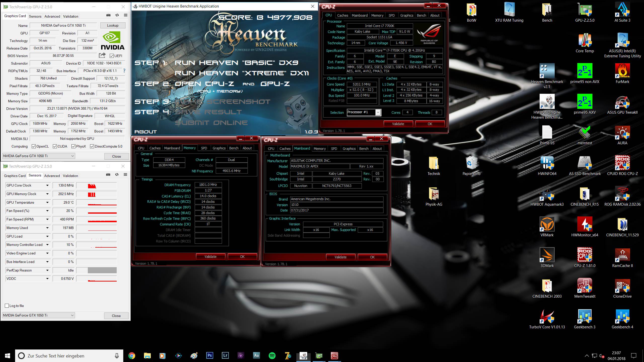The image size is (644, 362).
Task: Open the SPD tab in CPU-Z Memory window
Action: (x=204, y=148)
